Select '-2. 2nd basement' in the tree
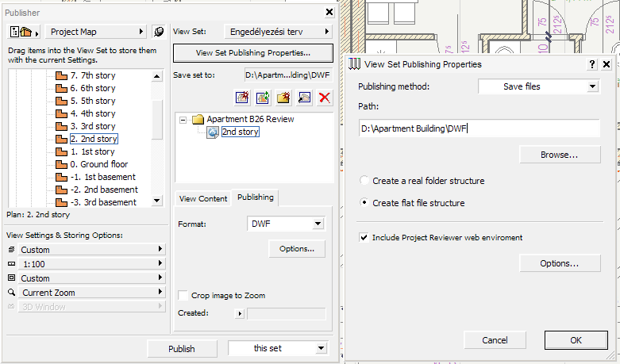Image resolution: width=620 pixels, height=364 pixels. [104, 190]
